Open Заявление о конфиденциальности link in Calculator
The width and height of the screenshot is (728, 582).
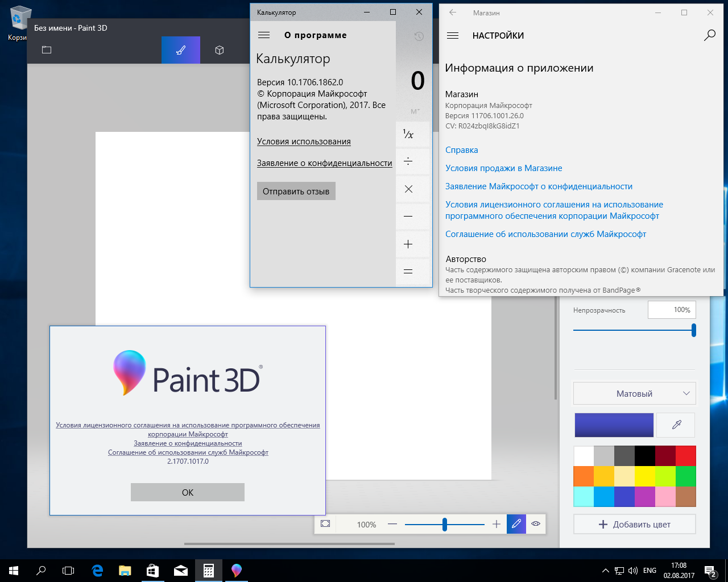[325, 163]
